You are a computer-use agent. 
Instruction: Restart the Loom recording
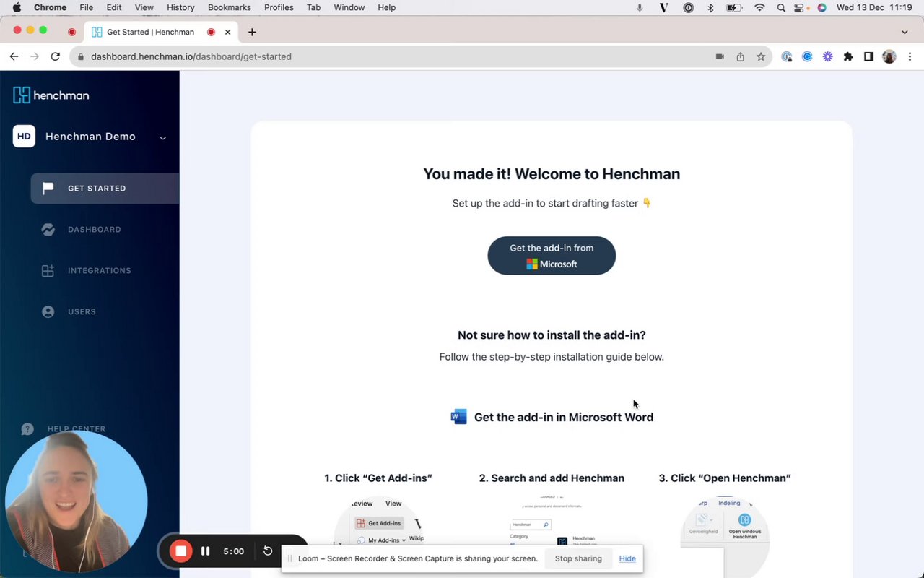pos(268,551)
